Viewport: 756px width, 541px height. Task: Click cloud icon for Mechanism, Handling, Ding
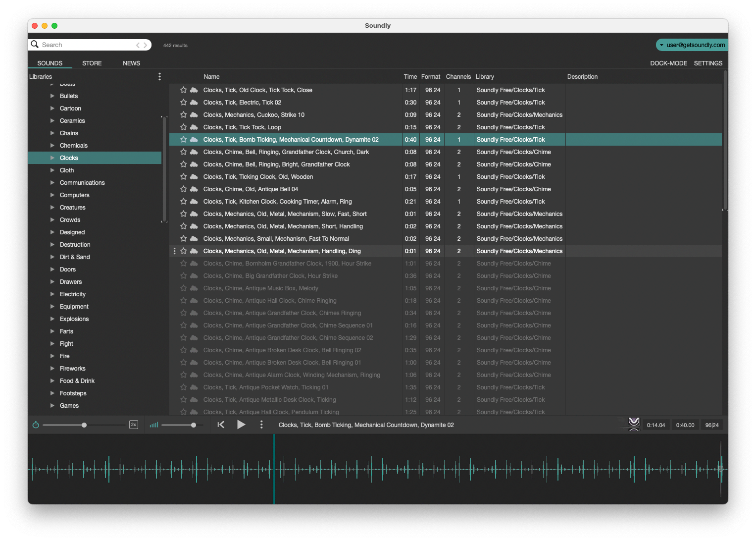click(x=194, y=251)
